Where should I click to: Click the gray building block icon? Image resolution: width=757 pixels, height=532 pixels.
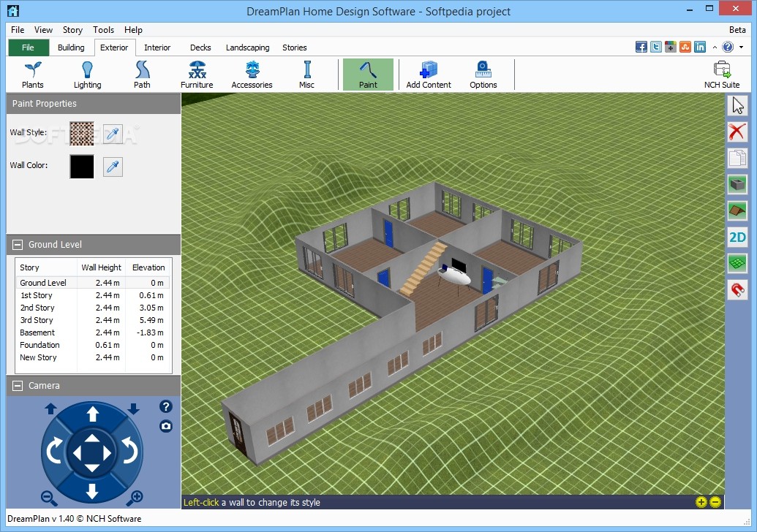[x=737, y=184]
